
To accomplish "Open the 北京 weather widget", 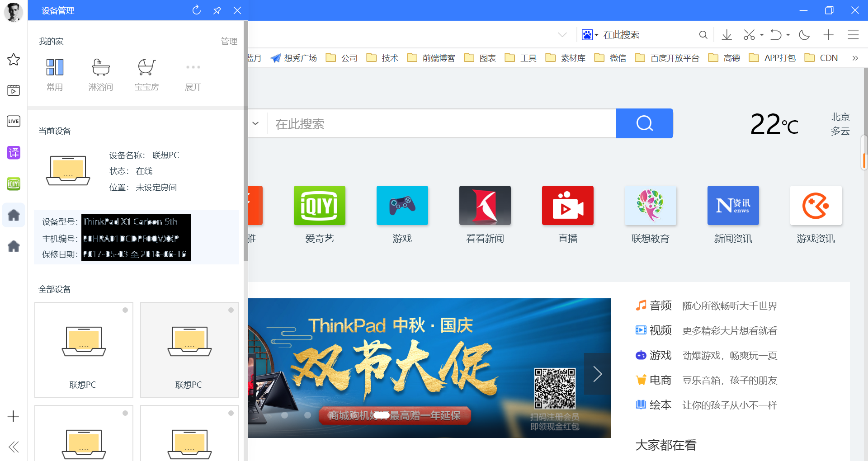I will pos(840,124).
